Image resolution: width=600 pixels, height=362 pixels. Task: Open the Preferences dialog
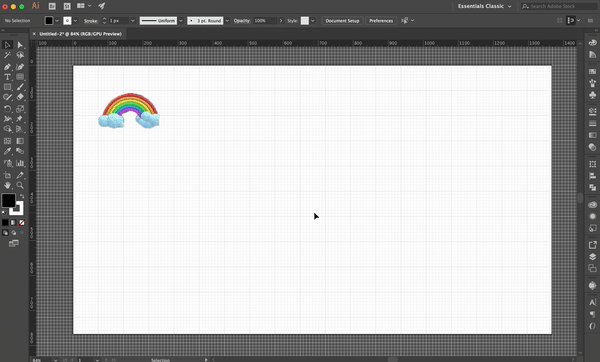pos(381,21)
